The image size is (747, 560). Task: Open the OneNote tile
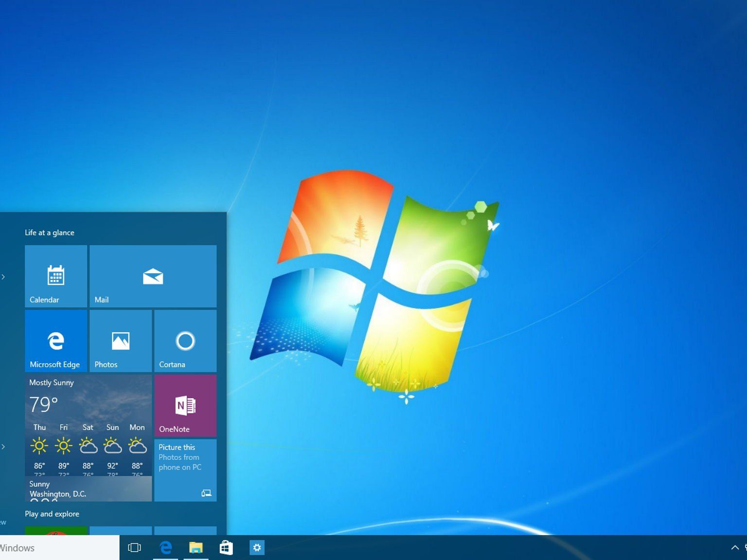point(185,406)
